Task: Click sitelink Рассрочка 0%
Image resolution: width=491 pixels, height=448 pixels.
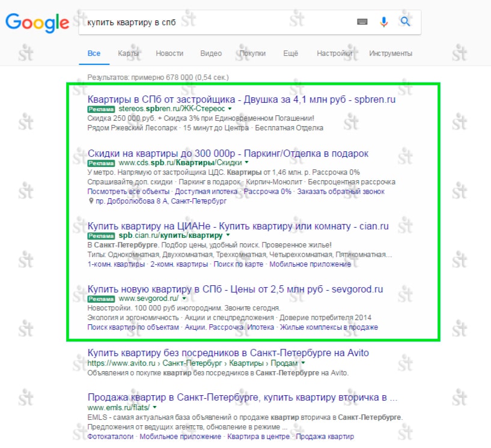Action: [x=267, y=192]
